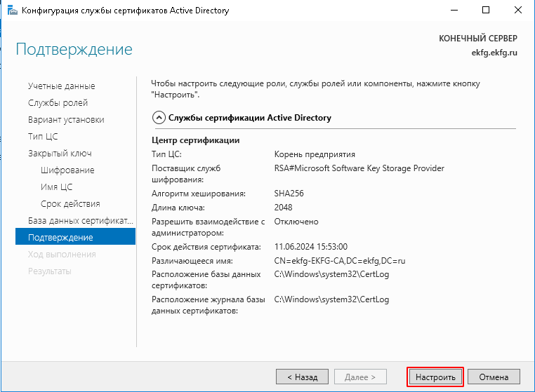Click the CN=ekfg-EKFG-CA,DC=ekfg,DC=ru distinguished name
The image size is (535, 392).
tap(340, 261)
